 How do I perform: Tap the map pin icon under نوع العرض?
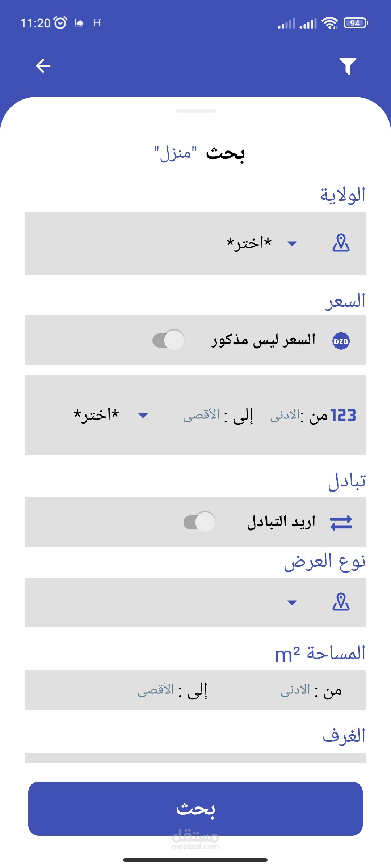tap(341, 602)
